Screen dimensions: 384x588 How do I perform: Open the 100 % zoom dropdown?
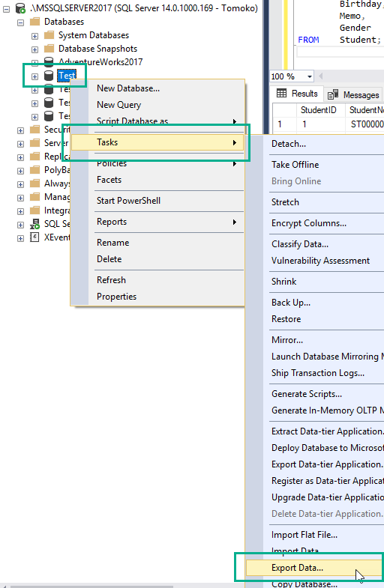310,76
